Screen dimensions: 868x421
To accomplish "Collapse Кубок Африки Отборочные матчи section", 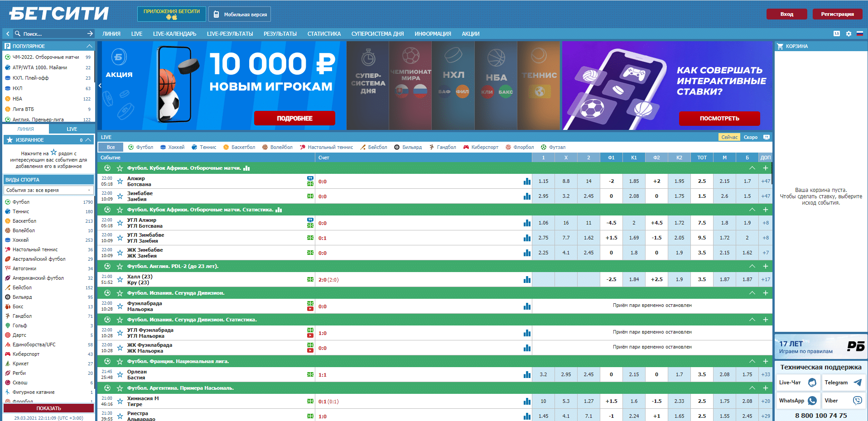I will click(x=752, y=168).
